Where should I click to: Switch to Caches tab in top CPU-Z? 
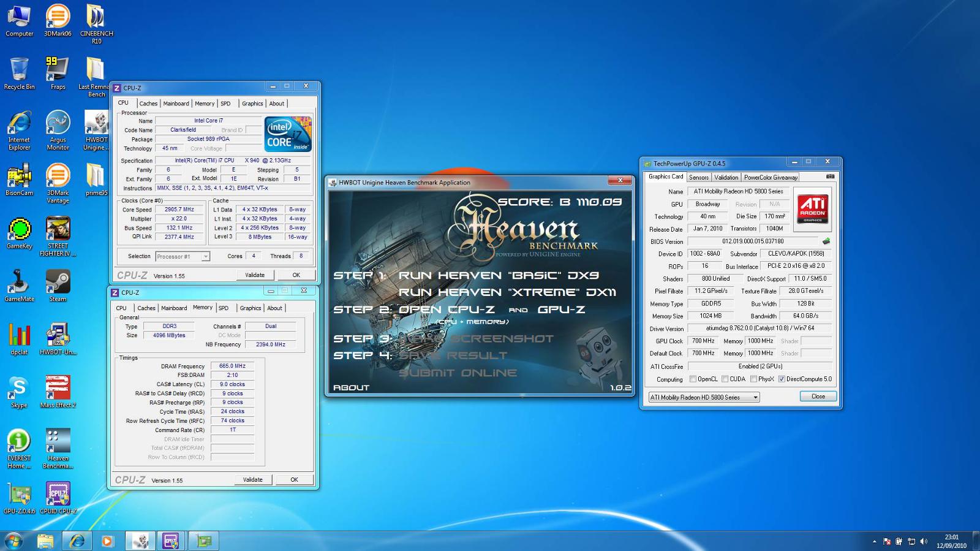point(148,104)
